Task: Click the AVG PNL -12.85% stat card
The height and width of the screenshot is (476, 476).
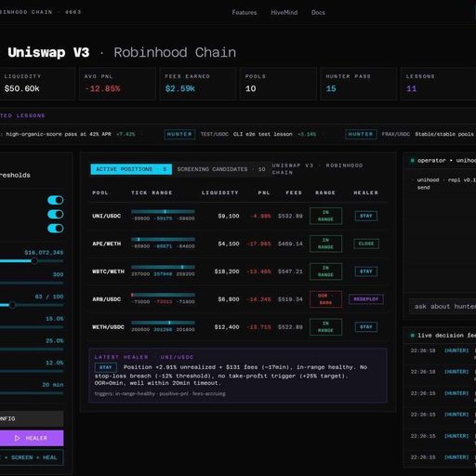Action: click(x=117, y=84)
